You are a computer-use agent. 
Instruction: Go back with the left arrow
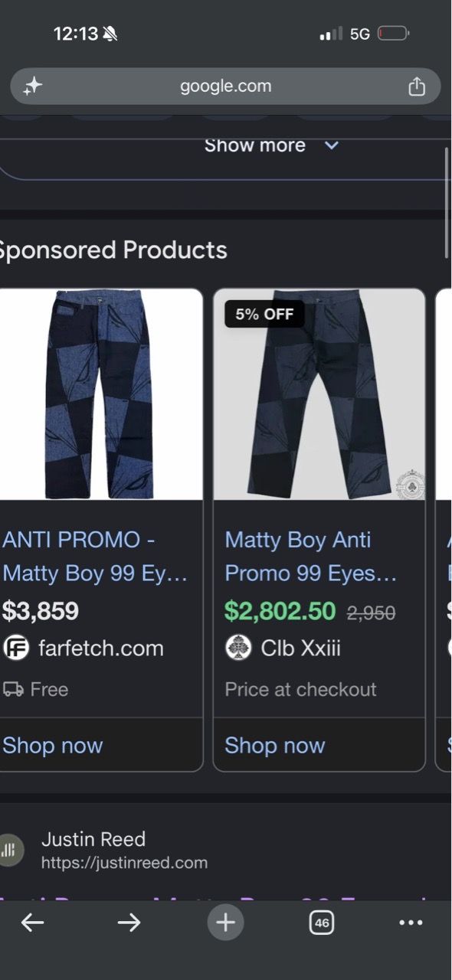click(x=32, y=923)
